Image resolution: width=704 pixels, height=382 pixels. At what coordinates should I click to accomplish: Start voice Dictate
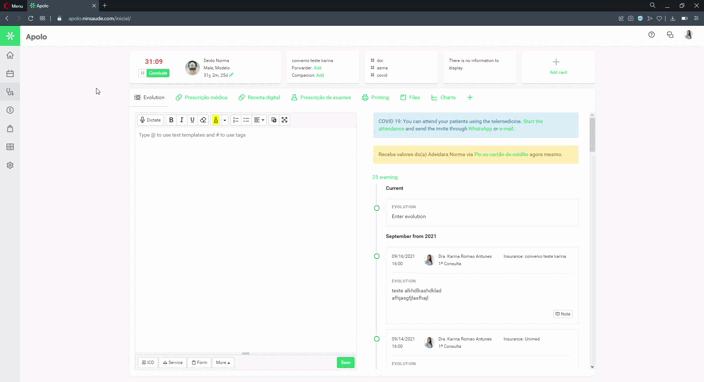coord(150,120)
